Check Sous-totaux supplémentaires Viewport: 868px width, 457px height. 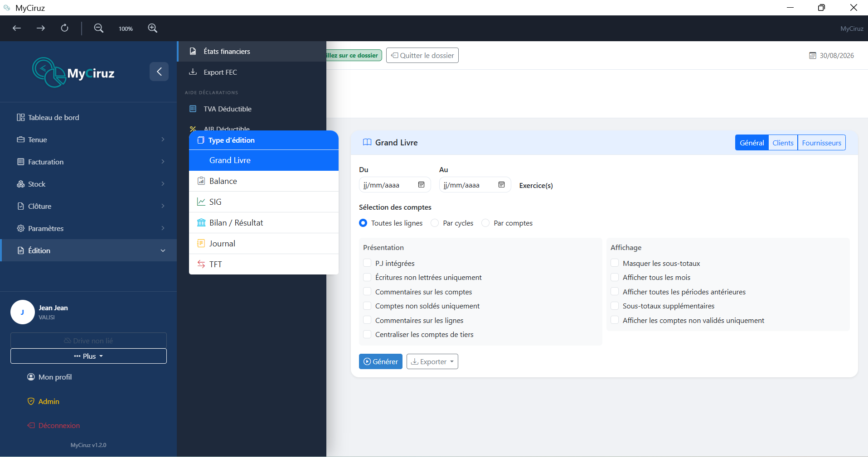tap(615, 306)
